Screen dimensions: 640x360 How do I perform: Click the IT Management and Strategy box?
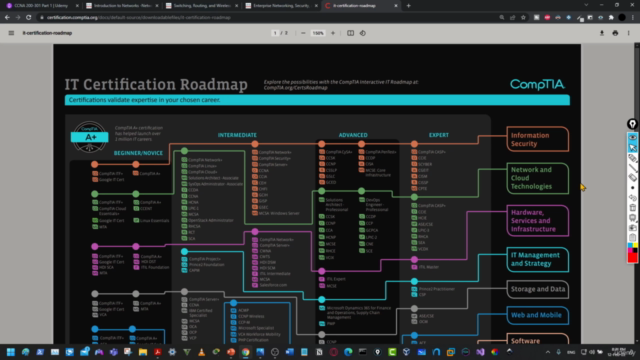538,259
